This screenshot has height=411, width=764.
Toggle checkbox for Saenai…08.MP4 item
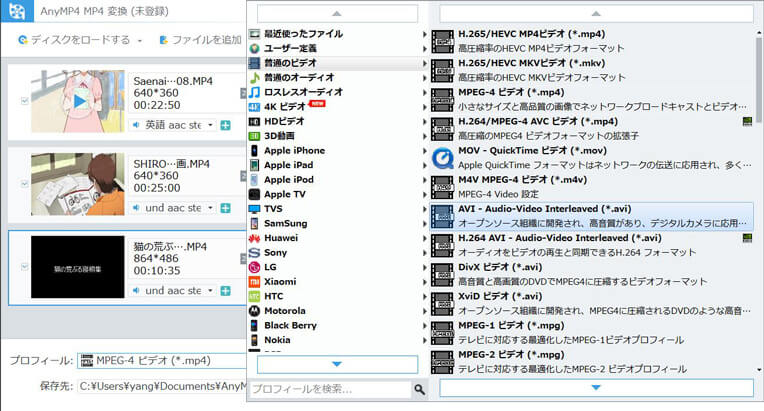coord(24,101)
